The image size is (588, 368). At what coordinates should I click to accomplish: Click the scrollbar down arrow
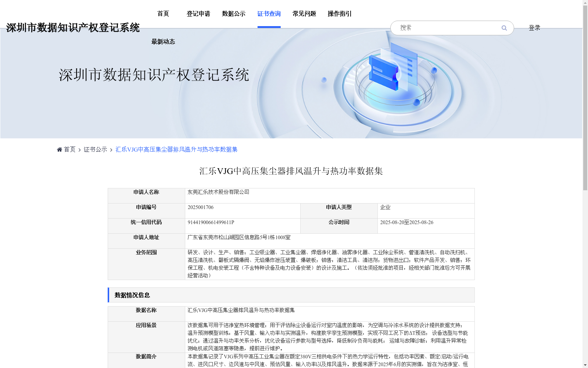point(585,365)
